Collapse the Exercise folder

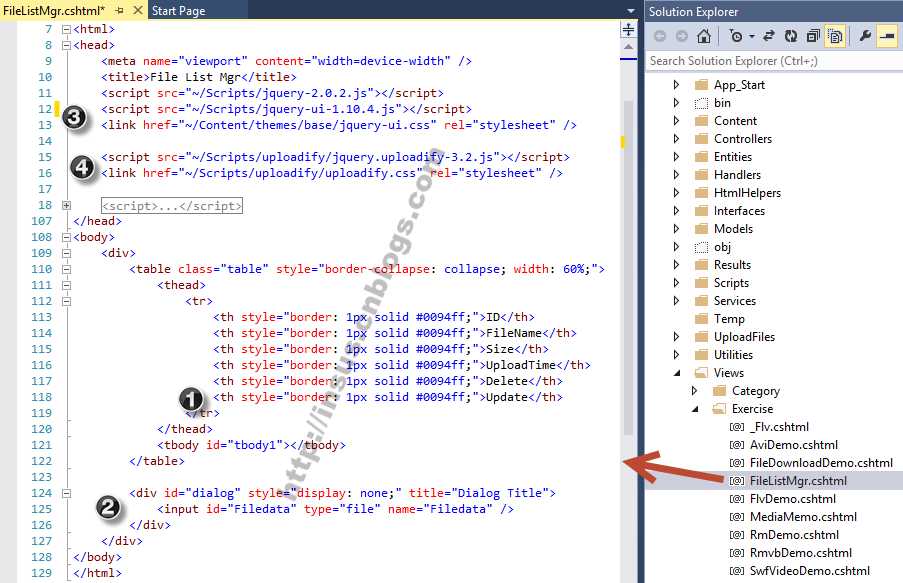(x=695, y=409)
